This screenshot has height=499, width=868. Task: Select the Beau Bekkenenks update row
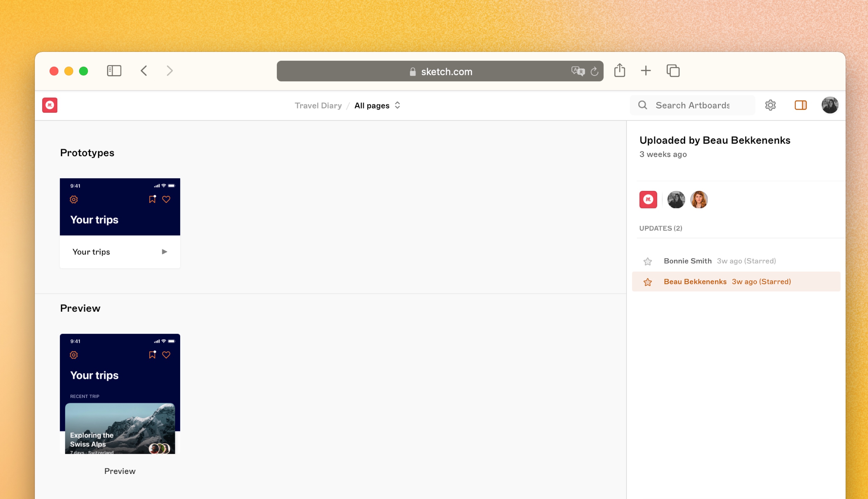pyautogui.click(x=736, y=282)
